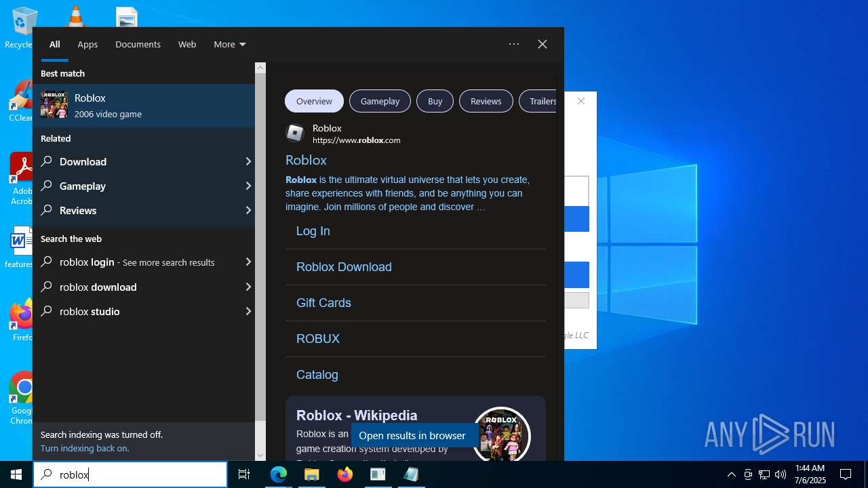Screen dimensions: 868x488
Task: Close the search panel with the X
Action: 542,44
